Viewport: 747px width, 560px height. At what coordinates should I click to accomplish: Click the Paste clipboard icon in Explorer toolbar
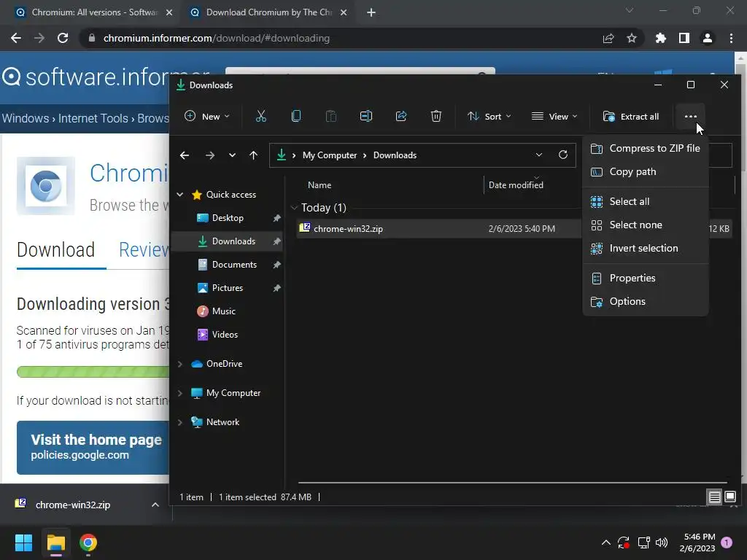click(x=330, y=116)
